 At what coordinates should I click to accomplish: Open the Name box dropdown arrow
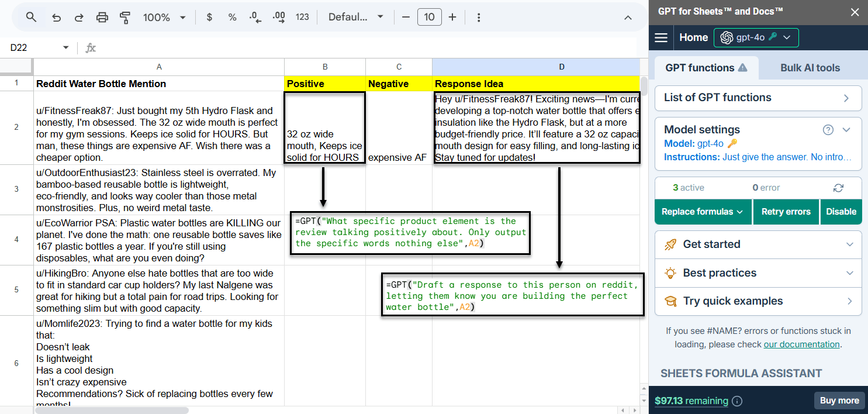coord(65,48)
